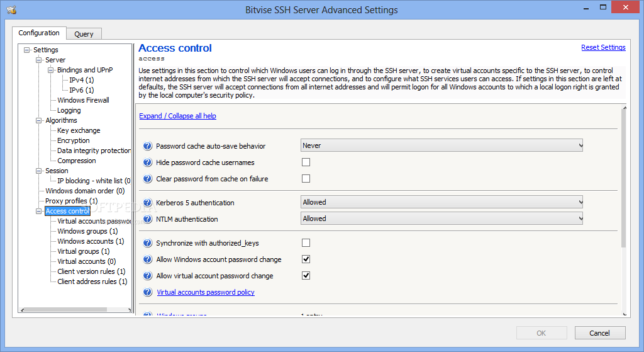Uncheck Allow Windows account password change
The width and height of the screenshot is (644, 352).
[x=306, y=259]
